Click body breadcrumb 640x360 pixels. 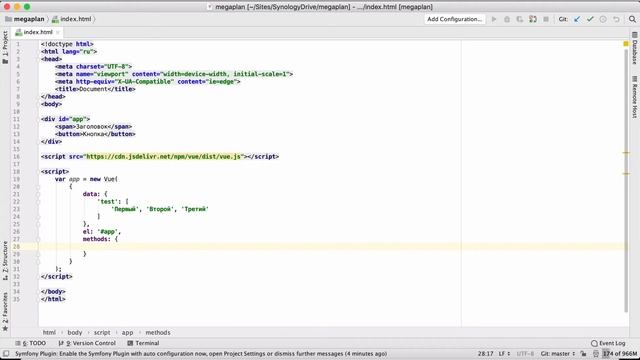tap(75, 333)
